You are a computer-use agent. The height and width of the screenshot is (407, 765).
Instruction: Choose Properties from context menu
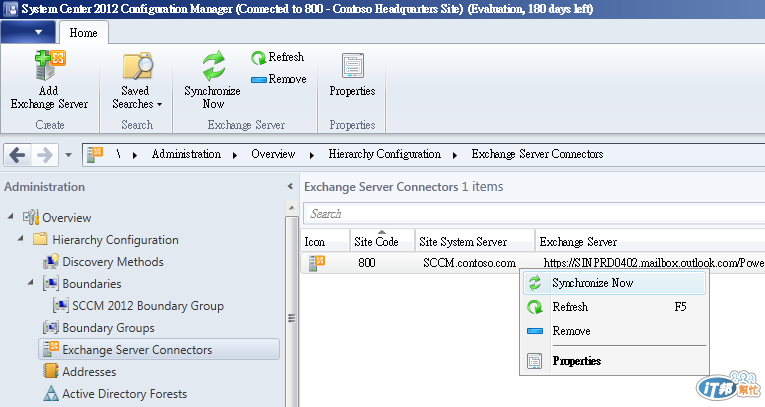pos(614,361)
